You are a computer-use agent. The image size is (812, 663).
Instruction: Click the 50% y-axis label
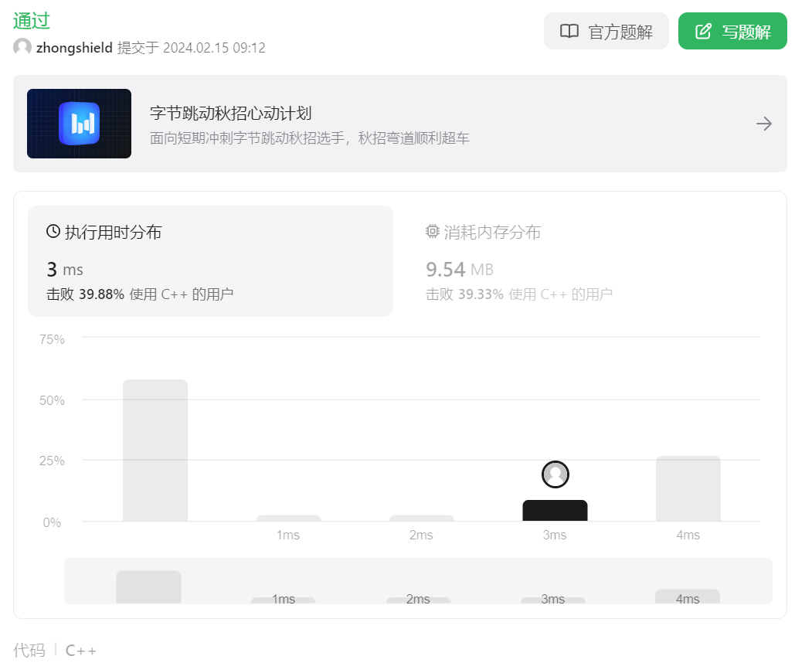coord(52,400)
